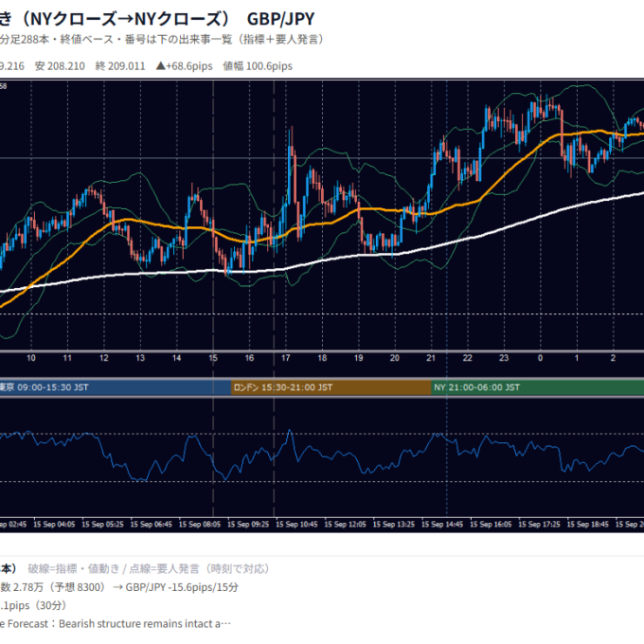
Task: Click the subtitle mentioning 分足288本・終値ベース
Action: pyautogui.click(x=162, y=40)
